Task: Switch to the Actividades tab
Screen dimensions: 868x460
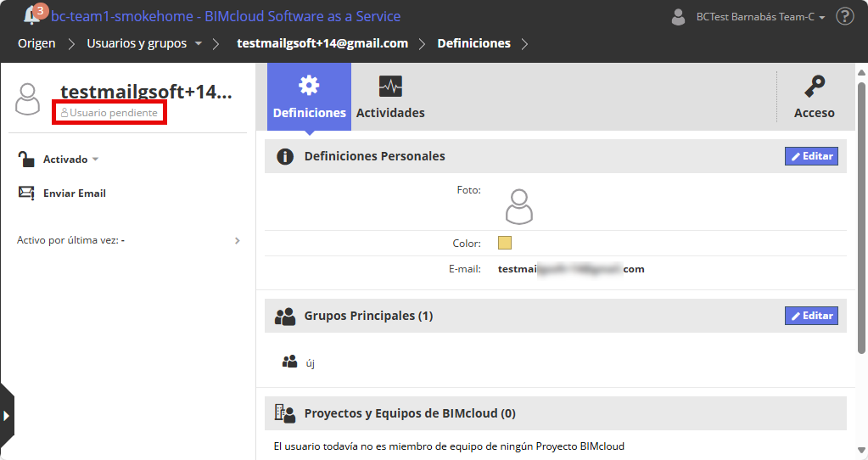Action: [x=390, y=97]
